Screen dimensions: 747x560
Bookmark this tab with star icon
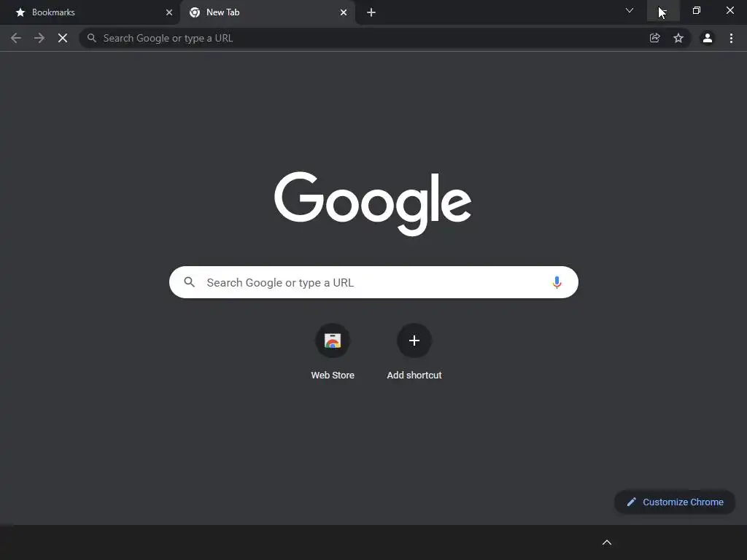678,38
